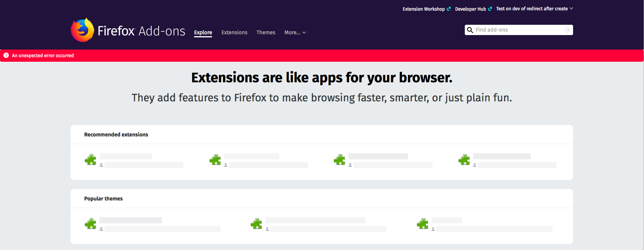Submit search with the arrow icon
Image resolution: width=644 pixels, height=250 pixels.
click(x=567, y=30)
